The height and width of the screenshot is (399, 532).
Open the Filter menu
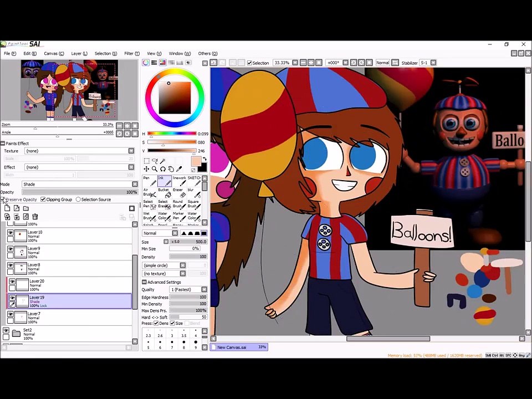coord(132,54)
